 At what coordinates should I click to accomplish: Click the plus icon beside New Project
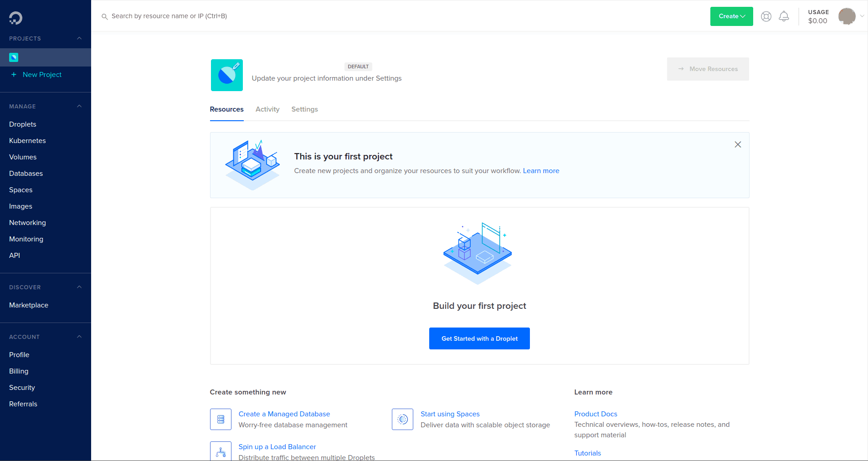pyautogui.click(x=14, y=74)
